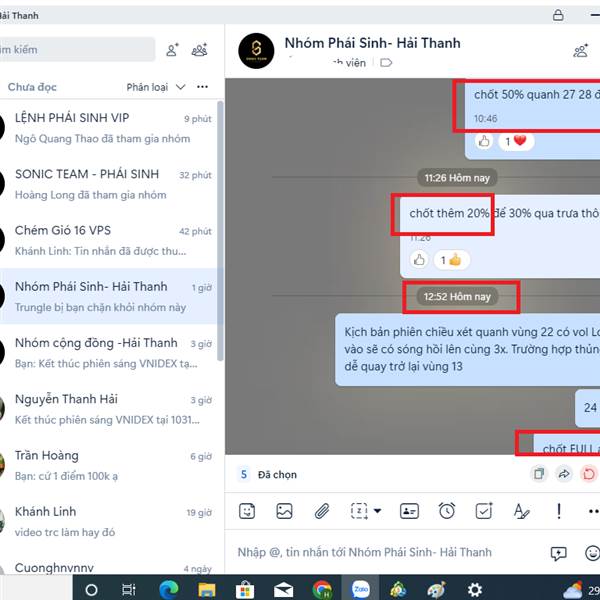Open Cortana circle on the taskbar

coord(91,590)
